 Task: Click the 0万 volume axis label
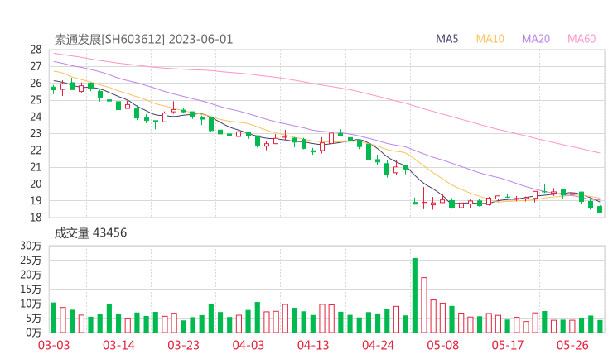[34, 333]
